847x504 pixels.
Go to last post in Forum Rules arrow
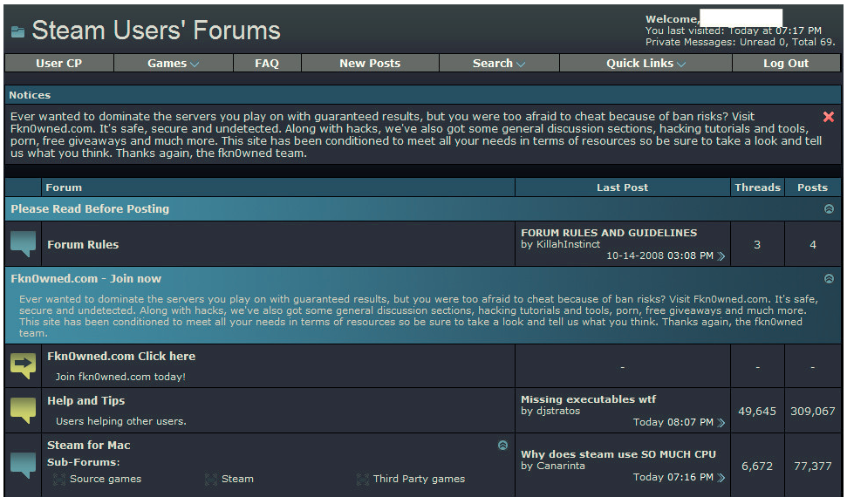coord(721,256)
